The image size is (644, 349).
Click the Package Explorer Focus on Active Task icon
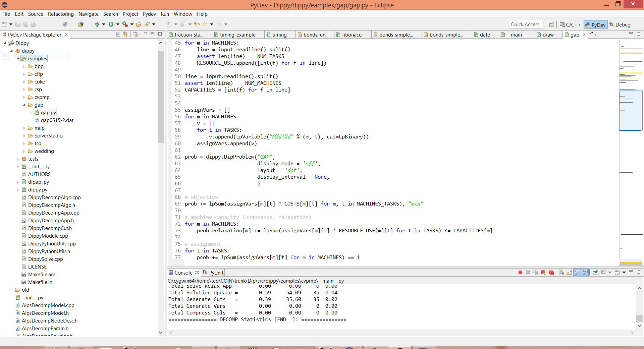[136, 34]
